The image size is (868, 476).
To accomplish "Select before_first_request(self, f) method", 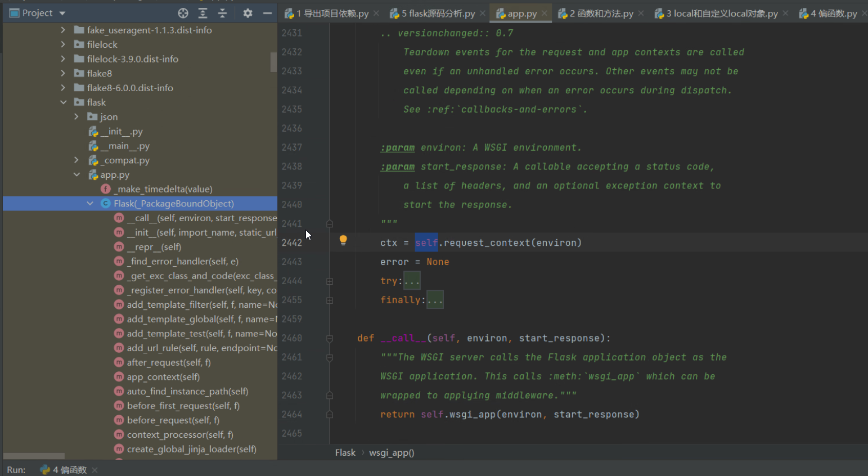I will [177, 406].
